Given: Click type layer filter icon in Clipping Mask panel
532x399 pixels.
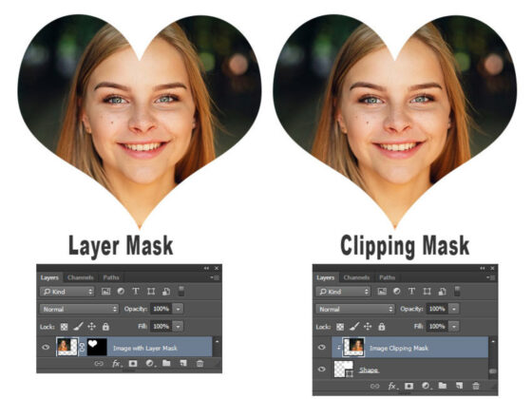Looking at the screenshot, I should pyautogui.click(x=411, y=291).
